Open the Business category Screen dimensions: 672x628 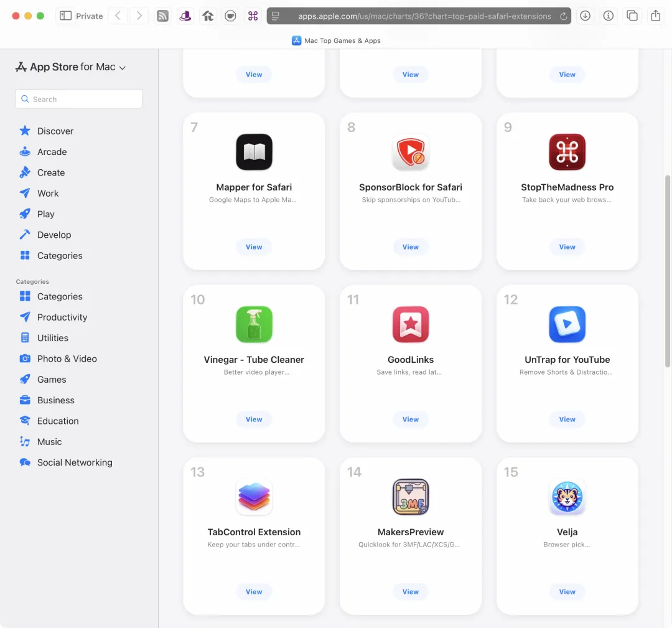point(47,400)
